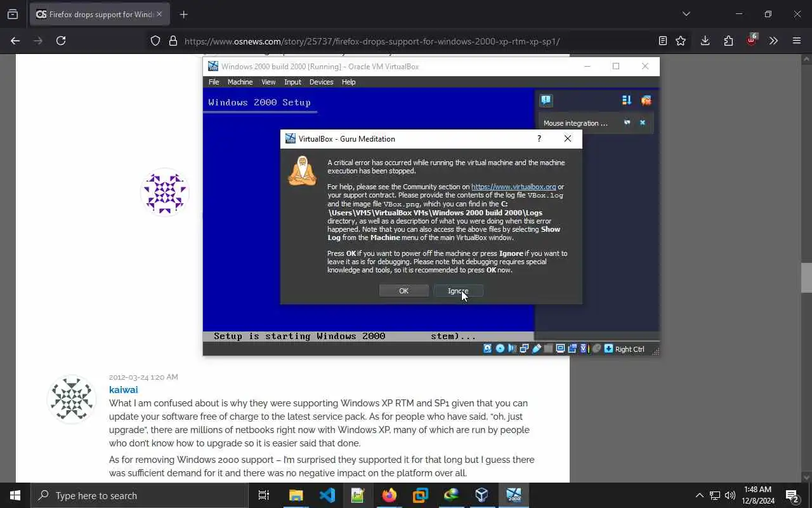Expand more tools overflow chevron
Screen dimensions: 812x508
[773, 41]
